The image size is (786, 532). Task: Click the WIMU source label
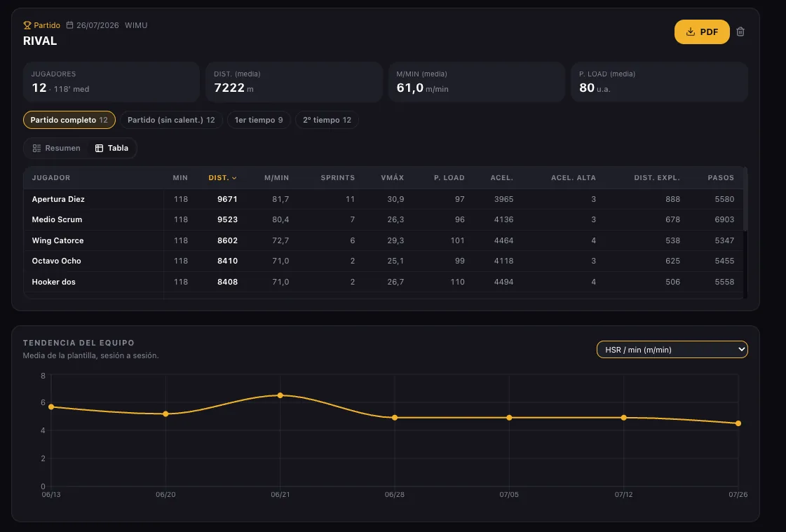[136, 25]
